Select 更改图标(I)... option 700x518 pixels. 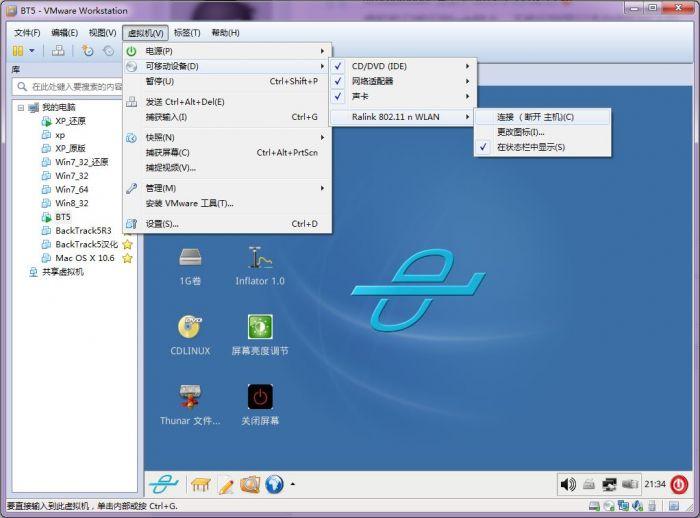click(542, 132)
